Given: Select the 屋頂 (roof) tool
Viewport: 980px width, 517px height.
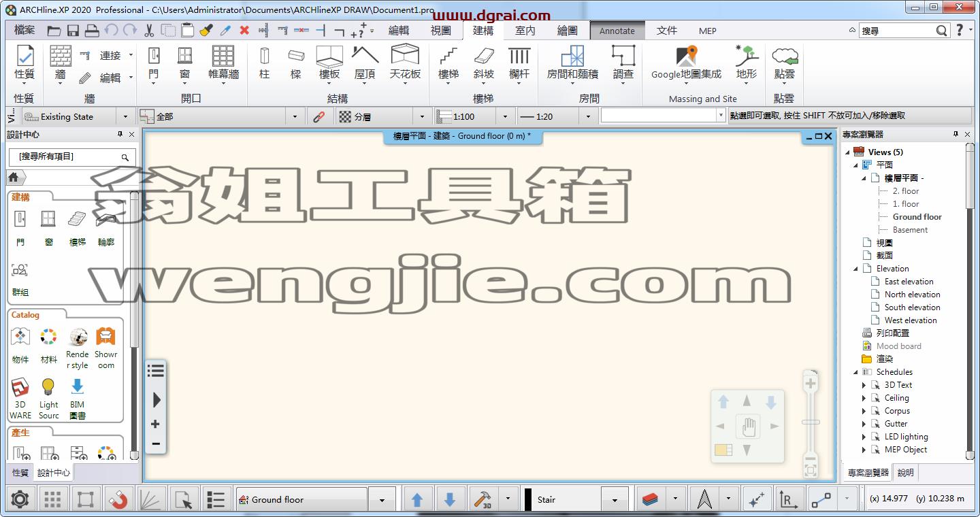Looking at the screenshot, I should click(365, 63).
